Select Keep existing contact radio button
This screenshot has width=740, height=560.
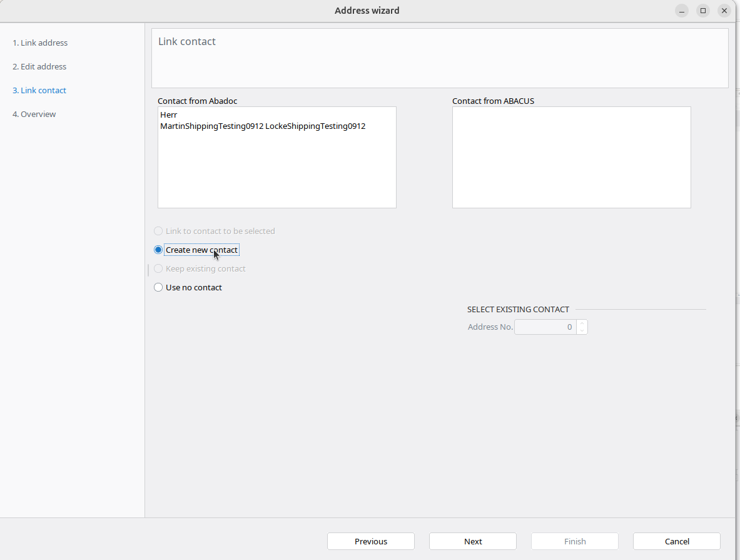click(158, 269)
